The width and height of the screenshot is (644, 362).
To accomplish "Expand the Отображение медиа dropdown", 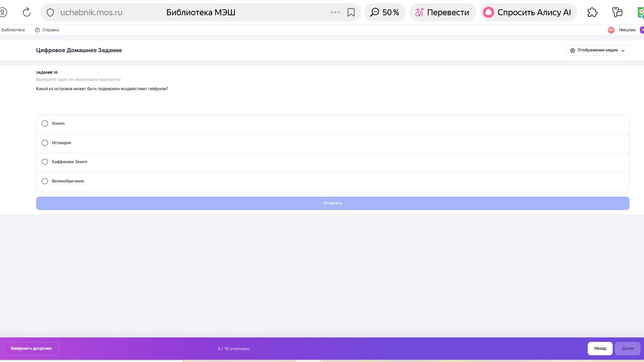I will [597, 50].
